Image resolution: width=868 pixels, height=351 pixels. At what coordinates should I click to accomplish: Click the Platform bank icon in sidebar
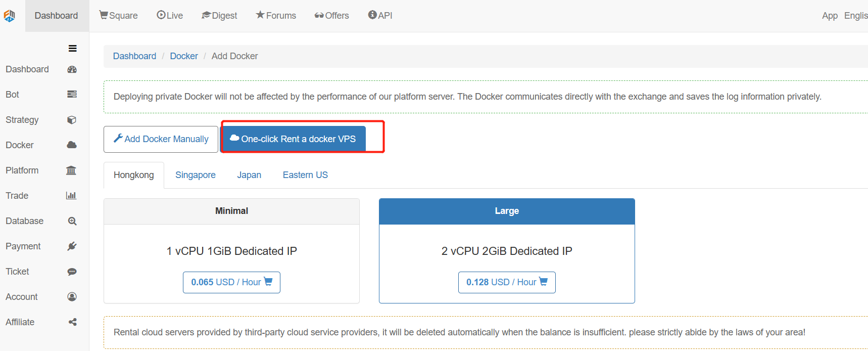71,170
